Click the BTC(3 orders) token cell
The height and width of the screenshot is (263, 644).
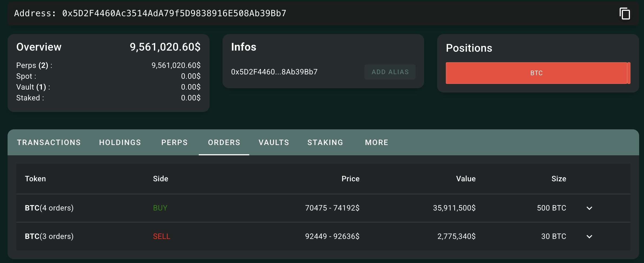point(49,236)
